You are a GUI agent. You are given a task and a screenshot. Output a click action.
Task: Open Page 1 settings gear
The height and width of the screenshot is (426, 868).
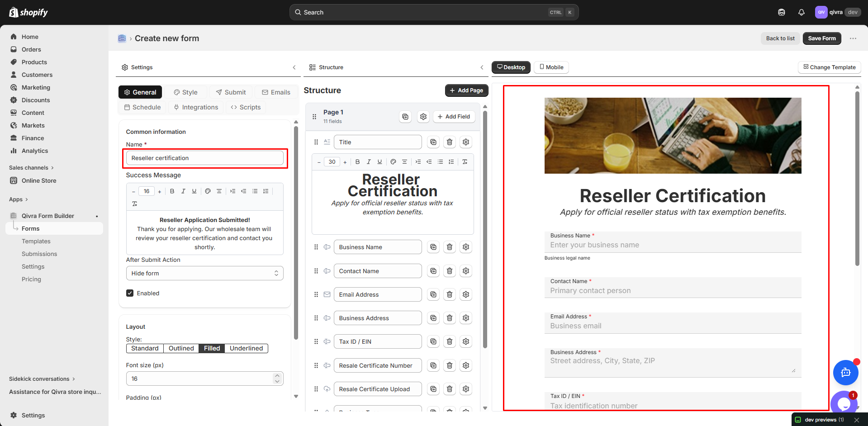click(x=423, y=117)
